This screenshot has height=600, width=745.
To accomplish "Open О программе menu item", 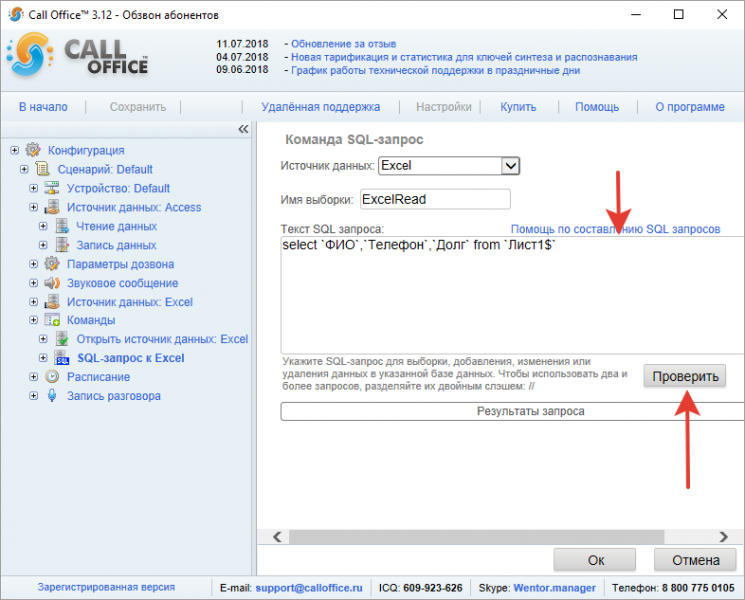I will (x=690, y=107).
